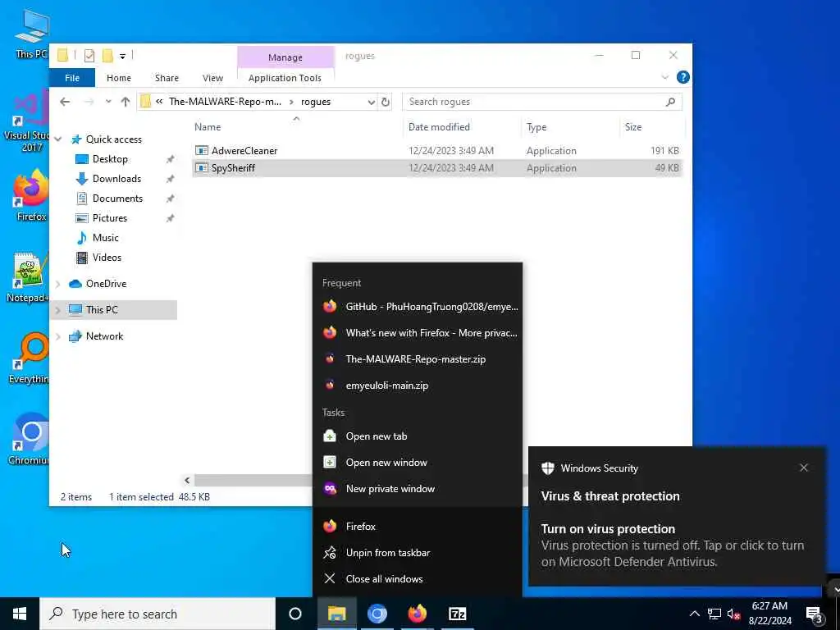Screen dimensions: 840x630
Task: Sort by the Type column header
Action: tap(536, 127)
